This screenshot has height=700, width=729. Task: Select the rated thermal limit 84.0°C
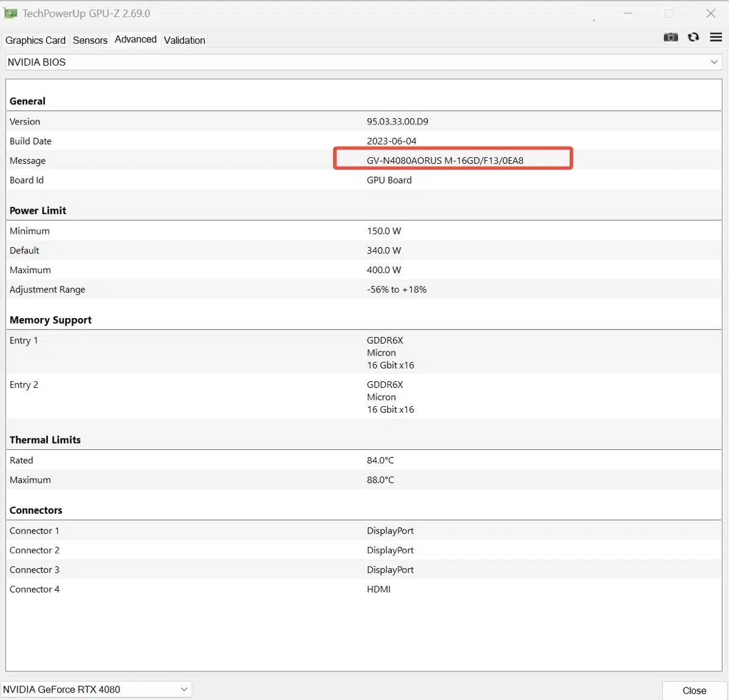tap(380, 460)
